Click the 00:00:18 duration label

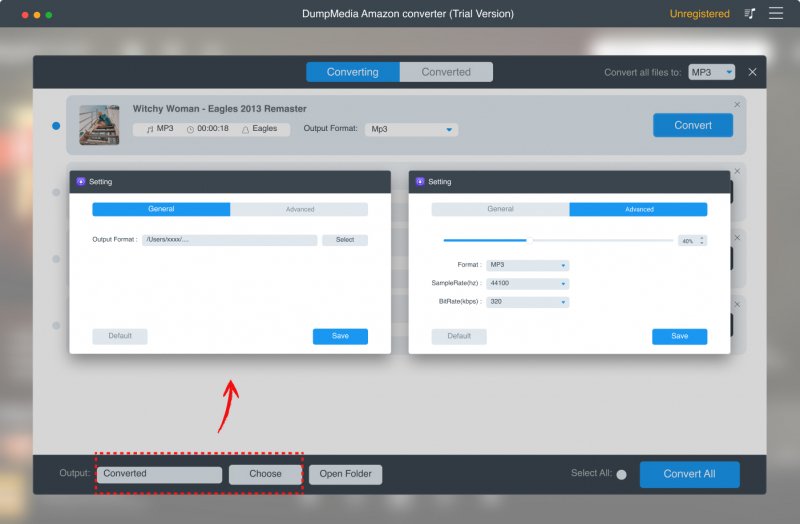pyautogui.click(x=213, y=129)
